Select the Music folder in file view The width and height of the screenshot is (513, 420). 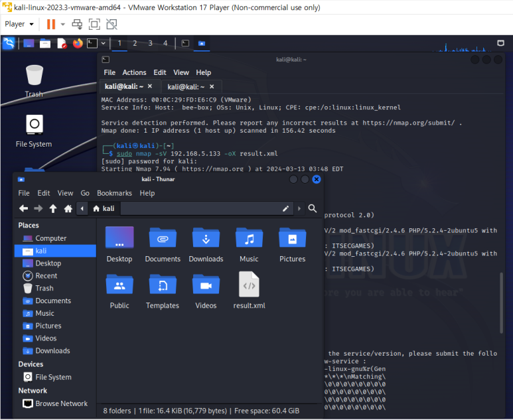click(249, 244)
